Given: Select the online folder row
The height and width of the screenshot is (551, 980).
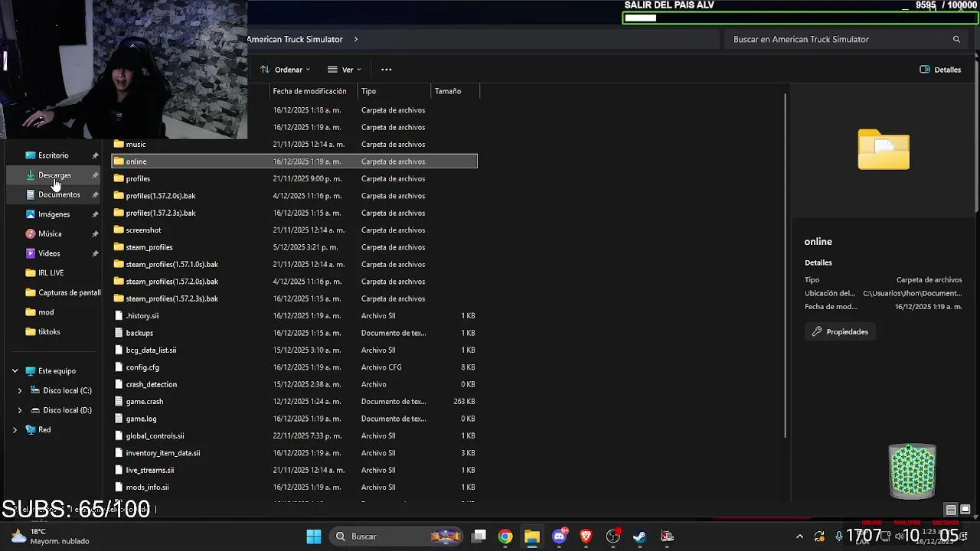Looking at the screenshot, I should 295,161.
